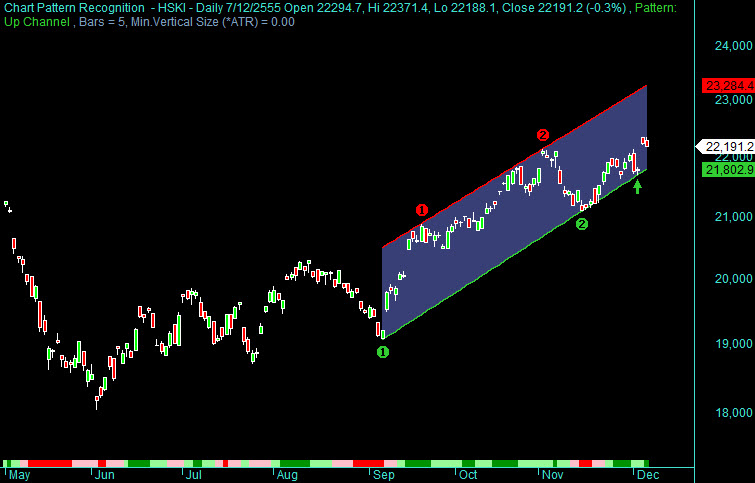Click the Oct label on date axis

tap(468, 475)
